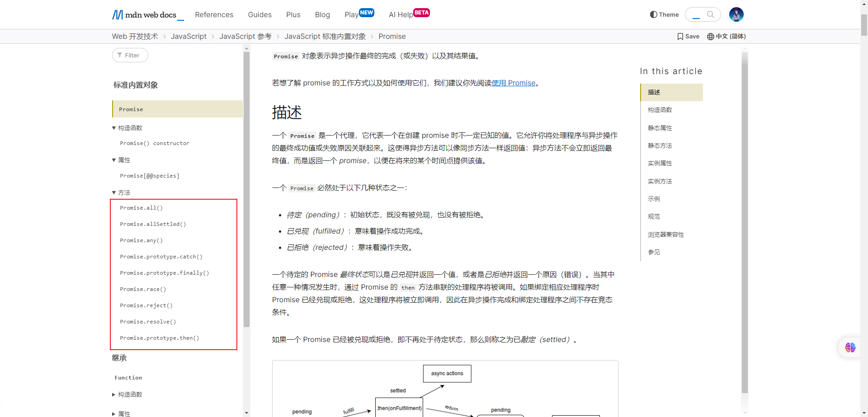The height and width of the screenshot is (417, 868).
Task: Toggle the Theme switcher
Action: tap(664, 14)
